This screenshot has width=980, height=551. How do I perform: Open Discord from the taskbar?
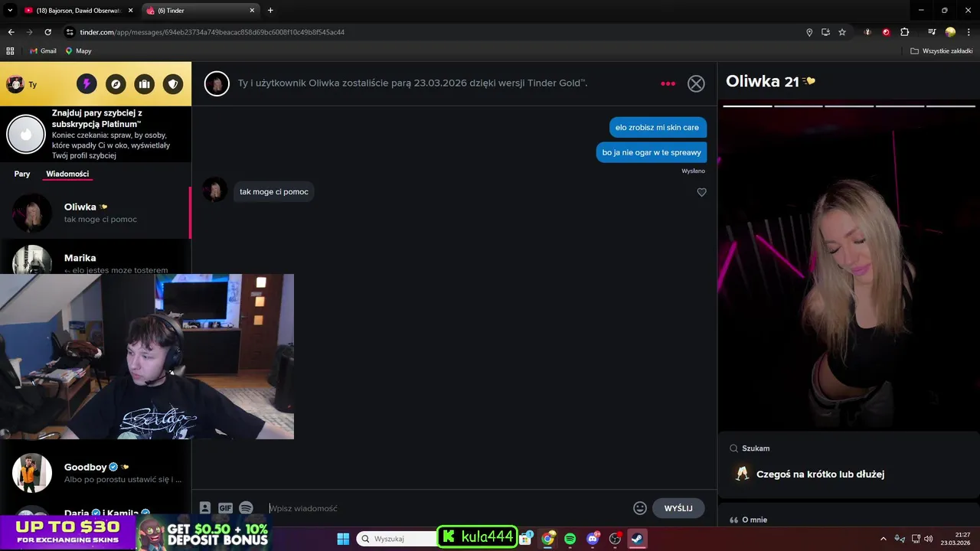point(593,539)
